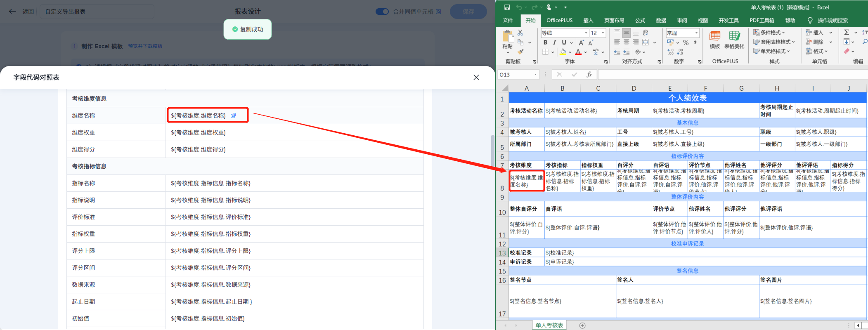Switch to the 公式 ribbon tab
868x330 pixels.
click(x=640, y=20)
